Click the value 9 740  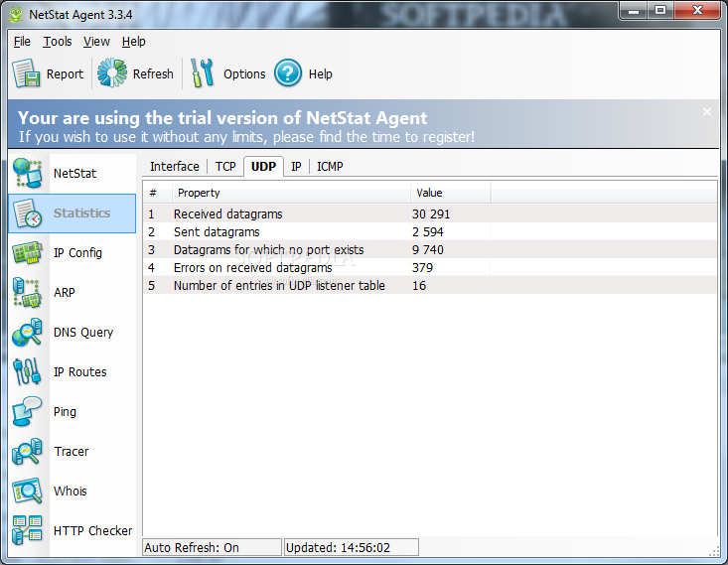click(428, 250)
